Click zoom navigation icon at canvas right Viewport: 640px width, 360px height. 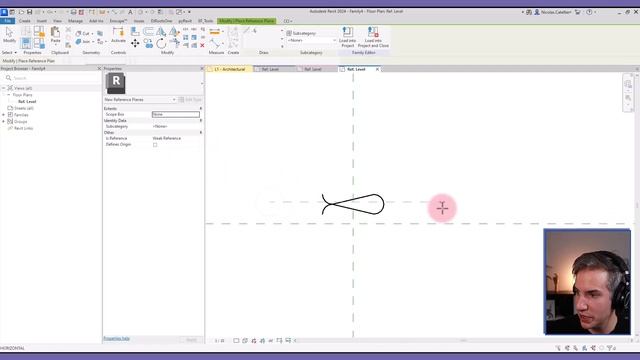click(628, 98)
